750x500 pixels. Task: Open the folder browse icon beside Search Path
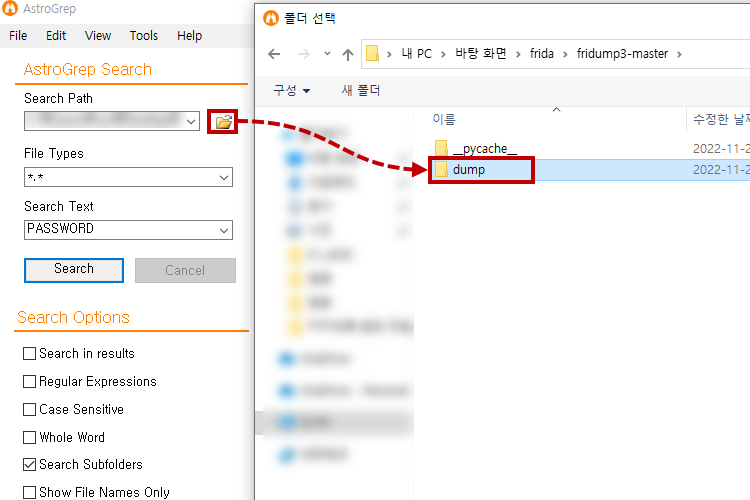[223, 122]
